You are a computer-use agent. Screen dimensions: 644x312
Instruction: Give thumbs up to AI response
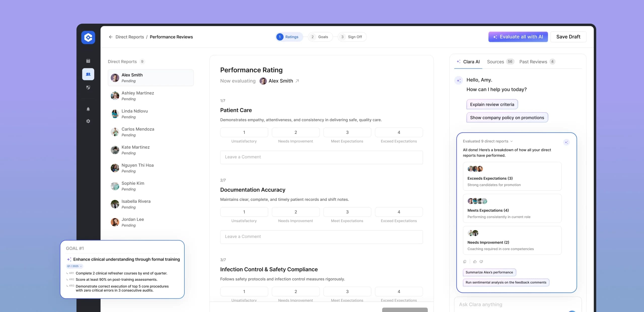475,262
